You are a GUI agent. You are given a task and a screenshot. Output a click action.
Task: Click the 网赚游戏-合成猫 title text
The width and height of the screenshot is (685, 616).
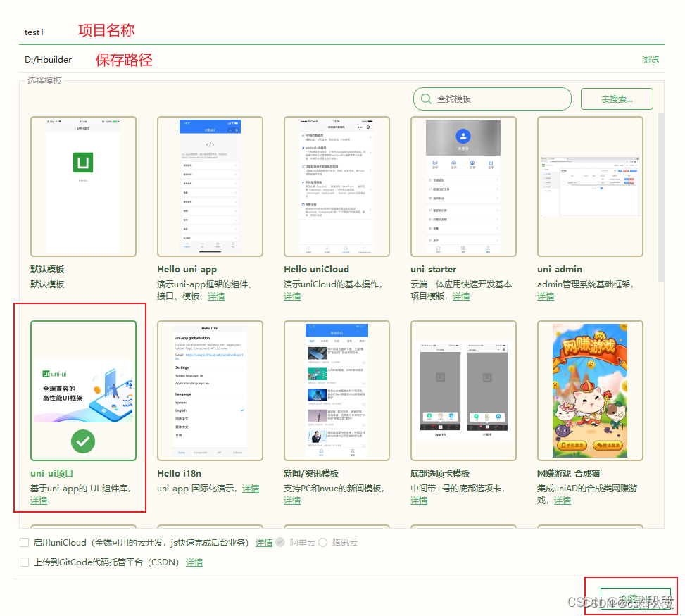point(568,473)
